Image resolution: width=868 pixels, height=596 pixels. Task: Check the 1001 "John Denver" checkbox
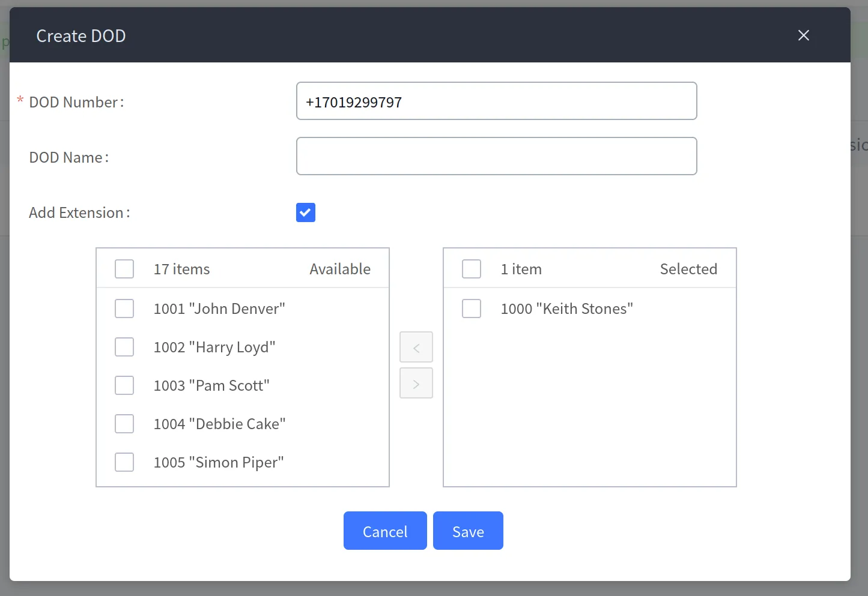(x=124, y=309)
